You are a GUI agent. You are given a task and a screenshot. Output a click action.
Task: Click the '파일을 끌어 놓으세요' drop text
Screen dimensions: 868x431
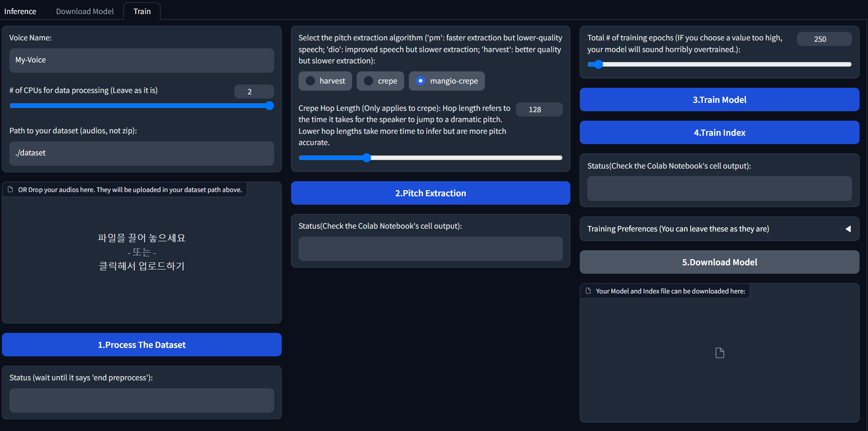tap(142, 238)
